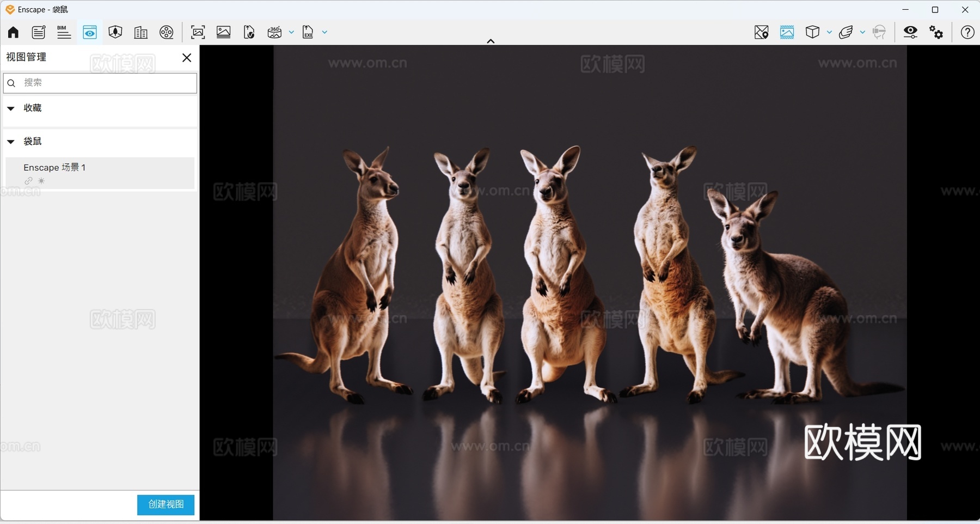The image size is (980, 524).
Task: Collapse the 袋鼠 section
Action: coord(10,142)
